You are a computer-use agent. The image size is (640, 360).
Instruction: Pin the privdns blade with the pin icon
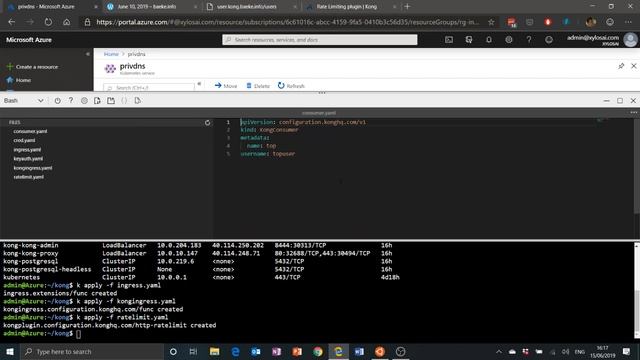pyautogui.click(x=621, y=66)
